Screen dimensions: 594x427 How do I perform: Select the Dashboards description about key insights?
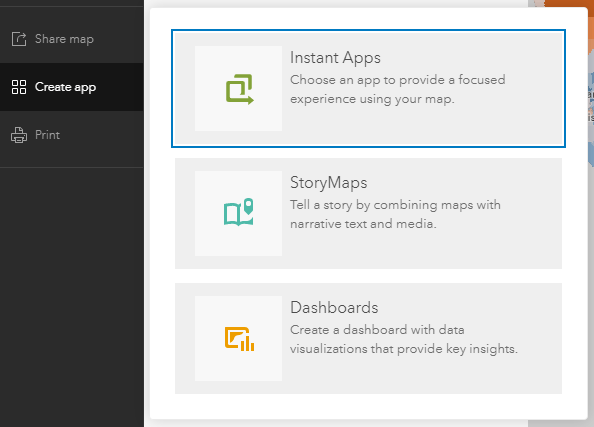(x=403, y=339)
